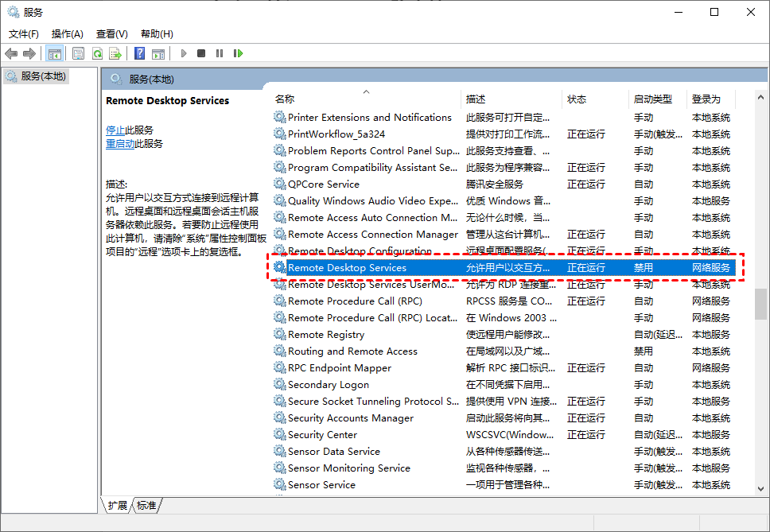The height and width of the screenshot is (532, 770).
Task: Open the 操作 menu
Action: point(68,33)
